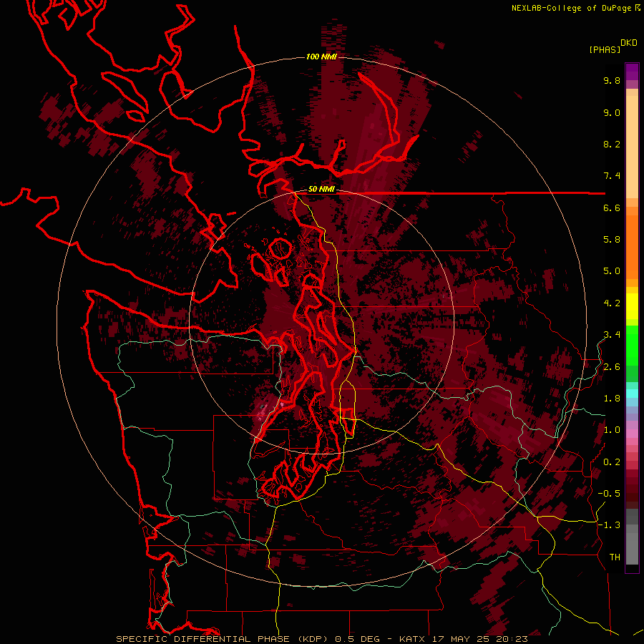Click the 6.6 value on the color scale
644x644 pixels.
click(x=612, y=208)
